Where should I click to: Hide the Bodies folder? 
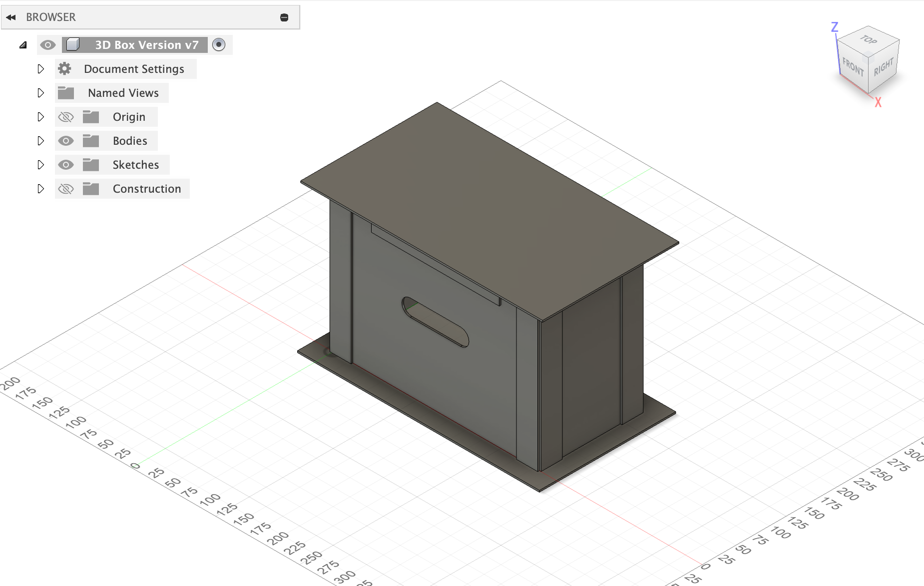[x=66, y=140]
